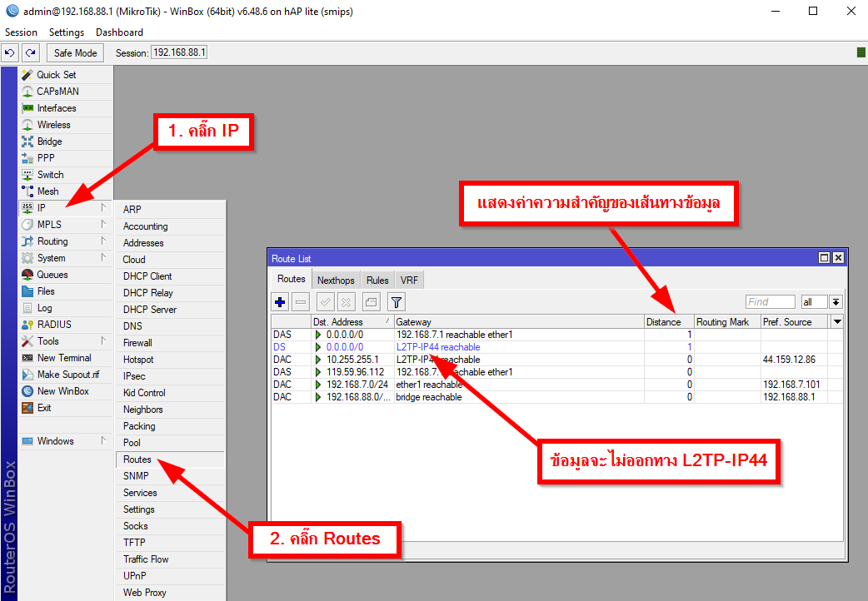Open the CAPsMAN sidebar item
The width and height of the screenshot is (868, 601).
pos(65,92)
